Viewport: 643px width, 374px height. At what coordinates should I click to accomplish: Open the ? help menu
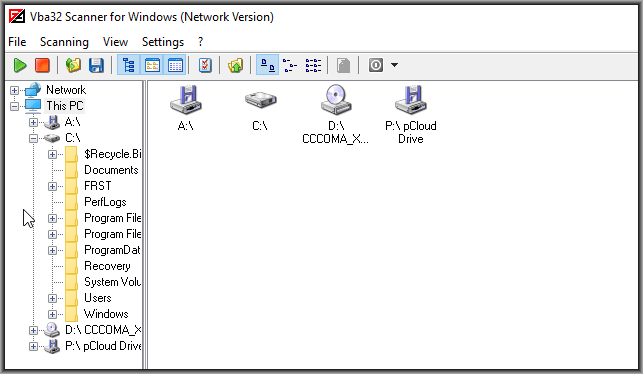click(x=200, y=42)
